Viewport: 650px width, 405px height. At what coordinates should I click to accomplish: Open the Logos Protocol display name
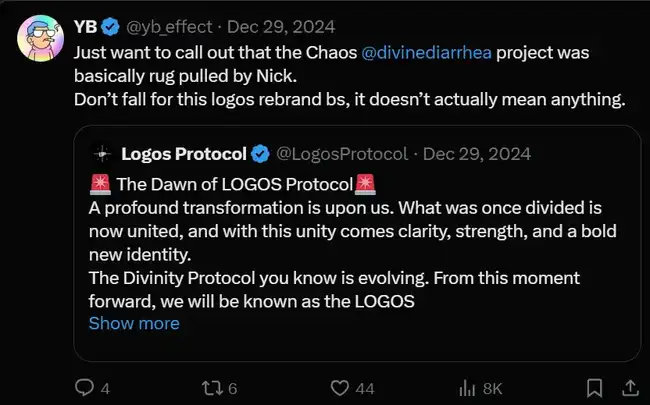(x=183, y=154)
